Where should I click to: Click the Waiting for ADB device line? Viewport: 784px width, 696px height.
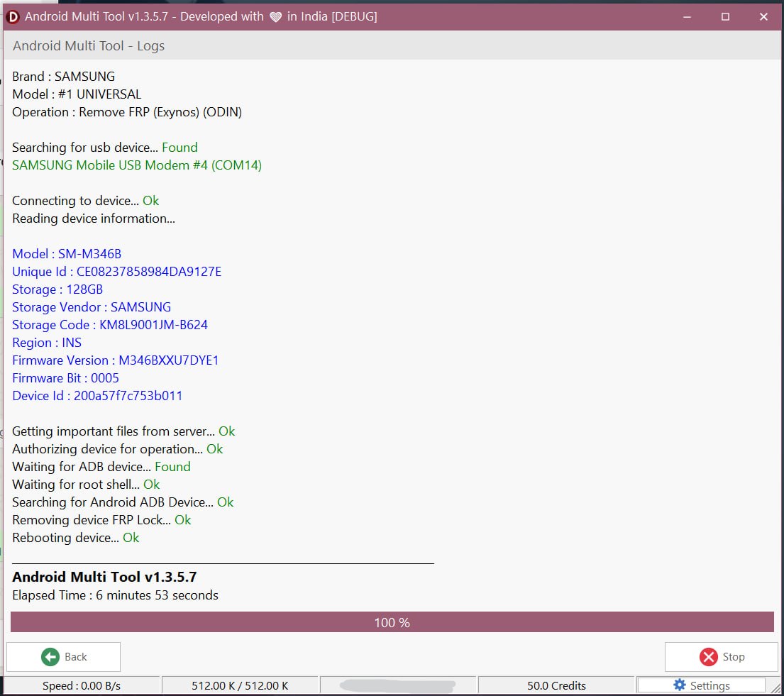pos(101,467)
